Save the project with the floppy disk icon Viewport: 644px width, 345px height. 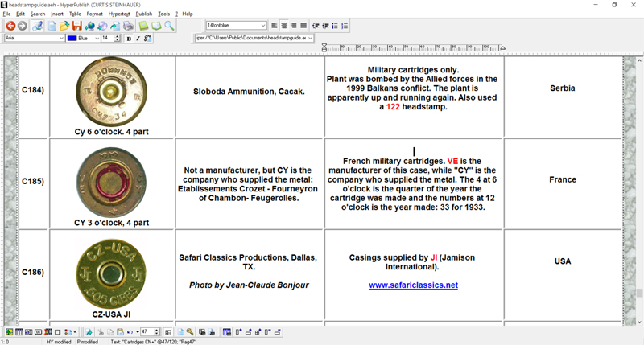(x=76, y=26)
